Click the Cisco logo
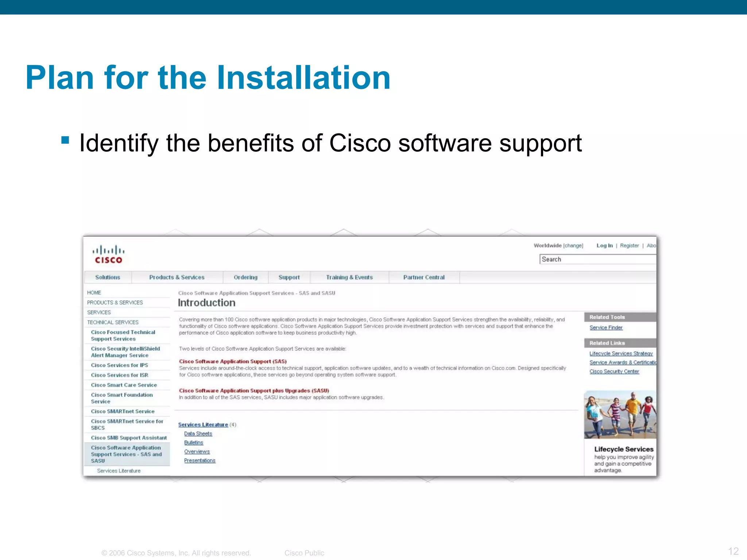The height and width of the screenshot is (560, 747). (108, 254)
